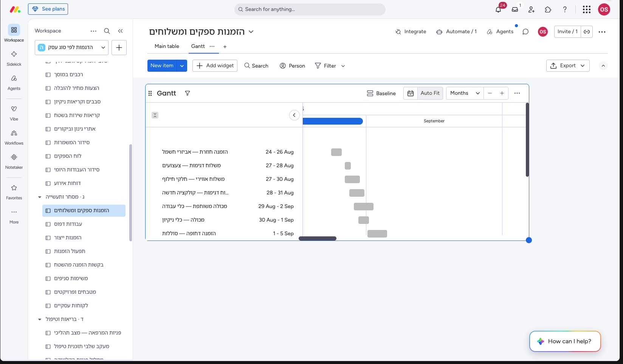The height and width of the screenshot is (364, 623).
Task: Open the Months timescale dropdown
Action: tap(465, 93)
